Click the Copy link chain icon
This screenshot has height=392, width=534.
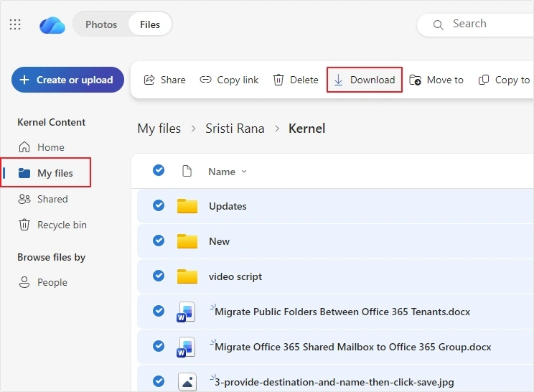(205, 80)
